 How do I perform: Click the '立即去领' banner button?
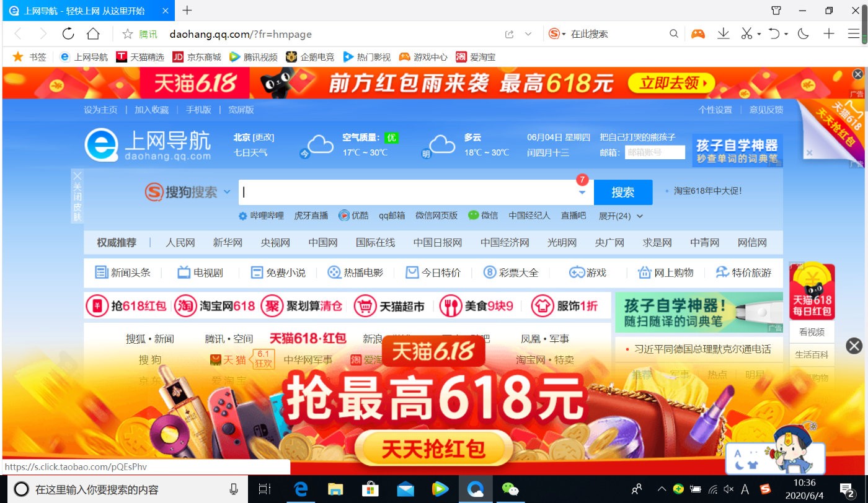click(671, 83)
